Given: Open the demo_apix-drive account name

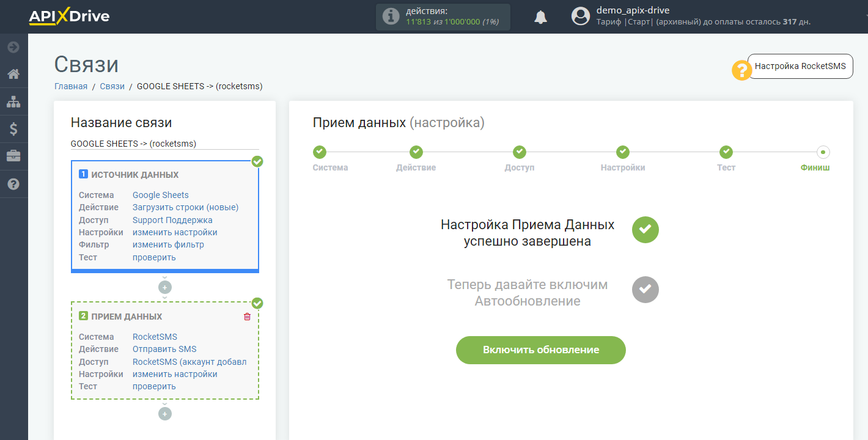Looking at the screenshot, I should click(633, 10).
